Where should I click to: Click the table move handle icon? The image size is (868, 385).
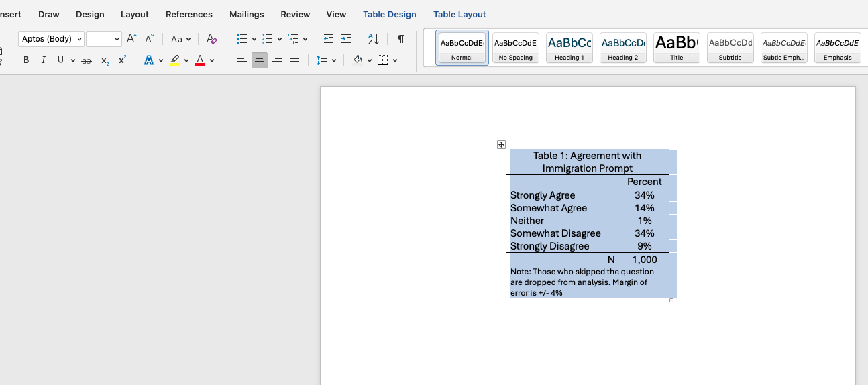pos(501,144)
